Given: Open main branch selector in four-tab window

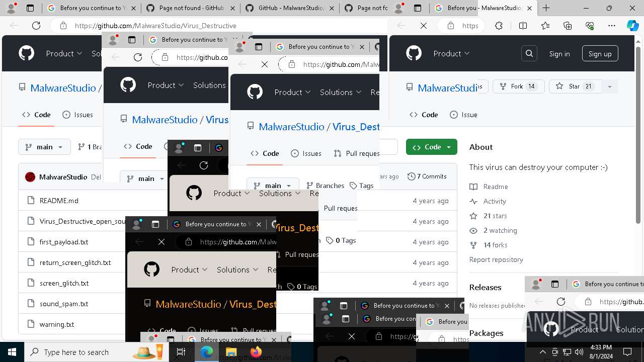Looking at the screenshot, I should coord(44,147).
